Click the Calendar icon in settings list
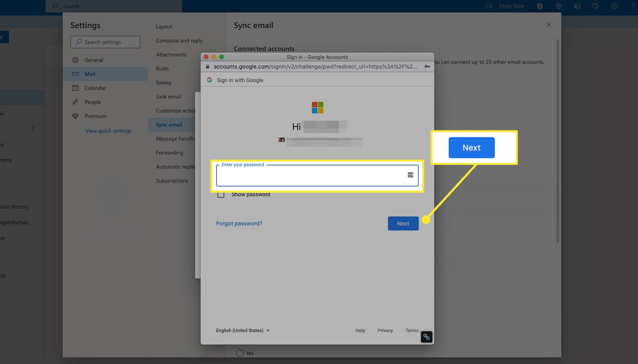This screenshot has width=638, height=364. [x=76, y=88]
